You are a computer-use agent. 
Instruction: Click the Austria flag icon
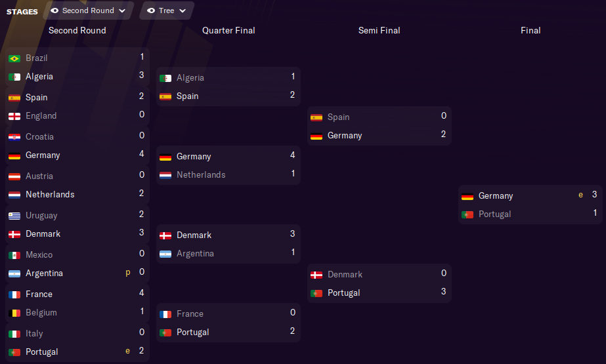click(x=14, y=176)
